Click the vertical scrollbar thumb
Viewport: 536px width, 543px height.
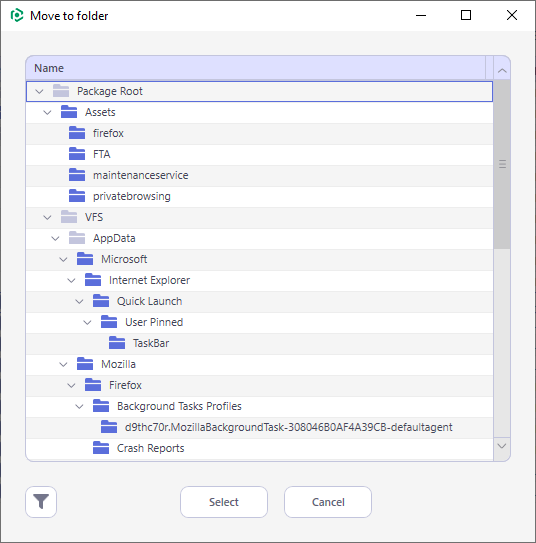point(502,164)
